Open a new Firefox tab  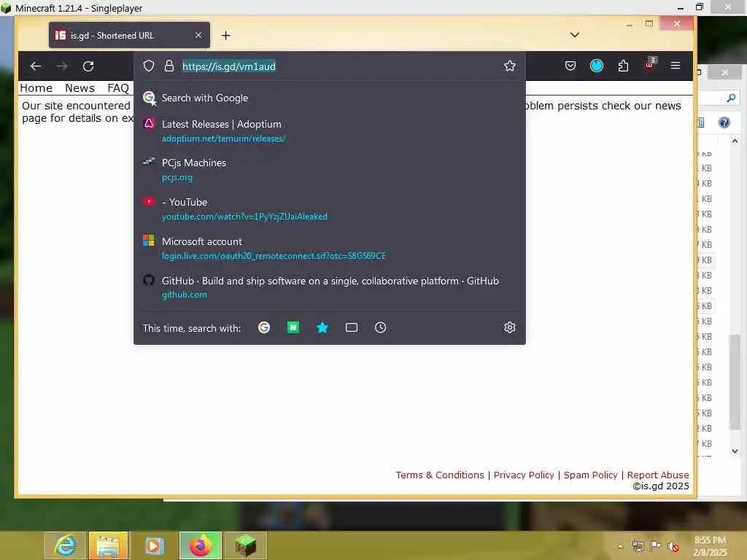(226, 35)
